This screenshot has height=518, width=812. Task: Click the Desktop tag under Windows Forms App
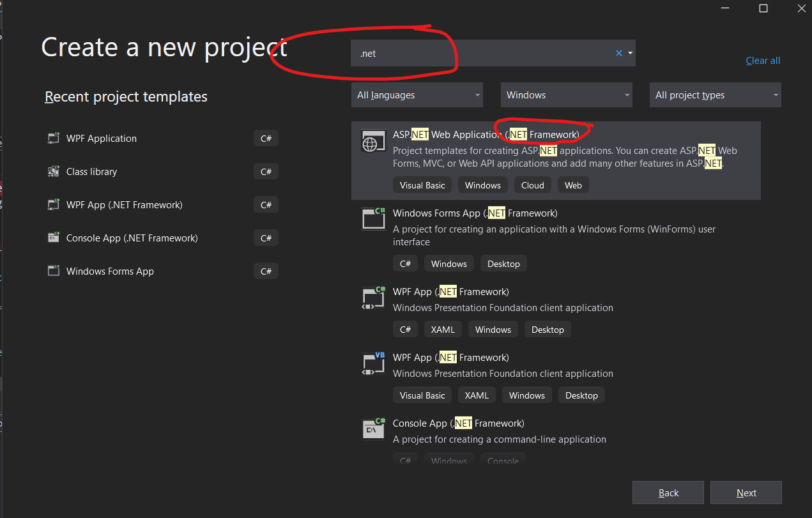503,264
